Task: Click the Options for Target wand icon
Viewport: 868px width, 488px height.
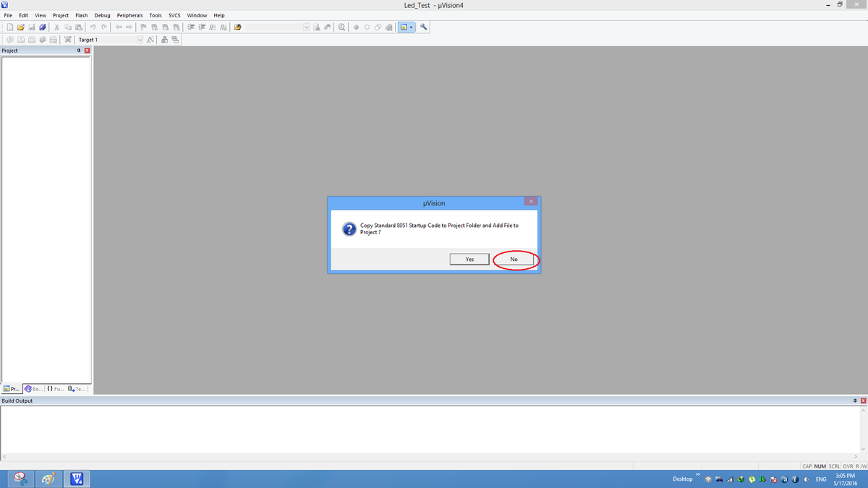Action: pos(150,39)
